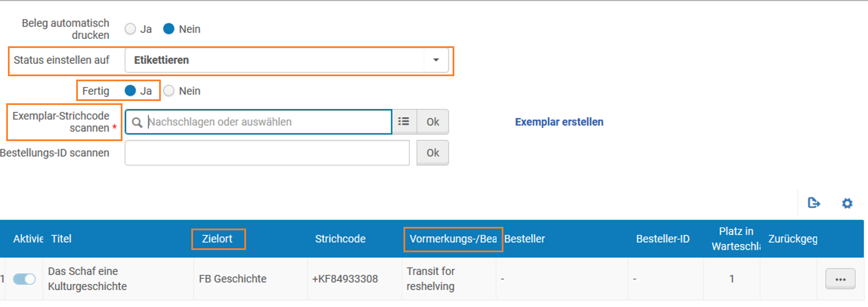Image resolution: width=868 pixels, height=307 pixels.
Task: Select Nein for Beleg automatisch drucken
Action: tap(169, 29)
